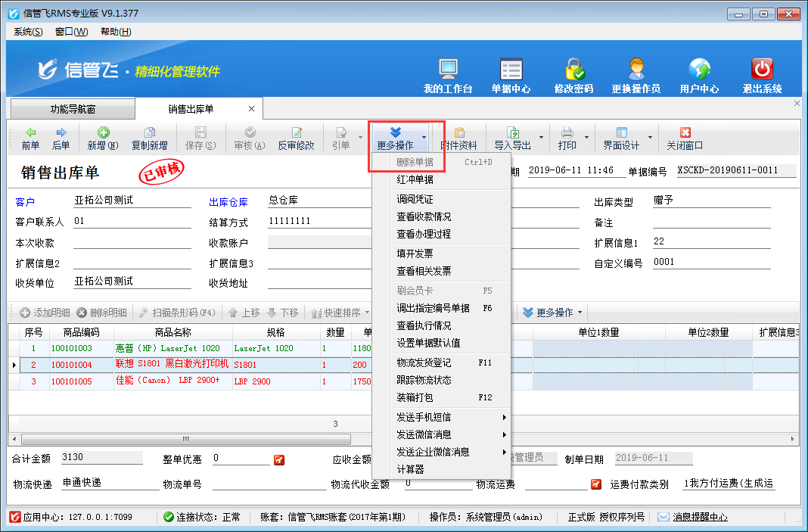Click the 关闭窗口 close window toolbar icon
This screenshot has height=532, width=808.
pos(685,138)
